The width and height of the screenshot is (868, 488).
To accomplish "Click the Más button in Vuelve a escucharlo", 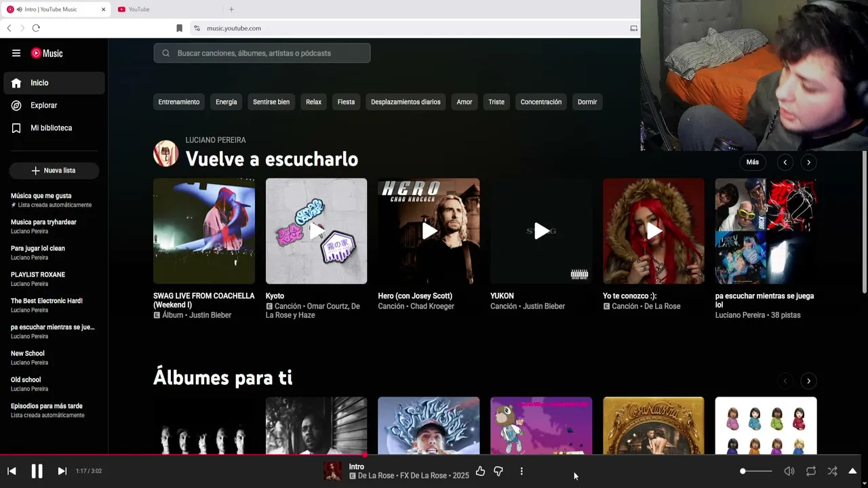I will (x=753, y=162).
